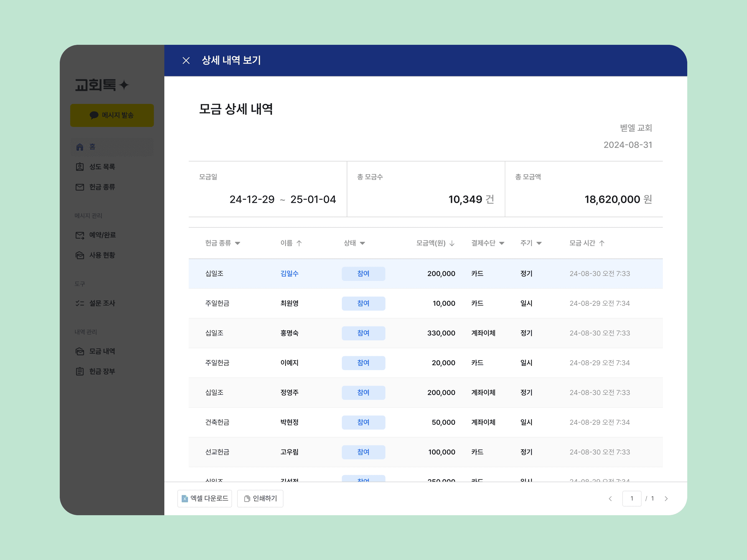Close the 상세 내역 보기 overlay
The height and width of the screenshot is (560, 747).
(x=186, y=60)
